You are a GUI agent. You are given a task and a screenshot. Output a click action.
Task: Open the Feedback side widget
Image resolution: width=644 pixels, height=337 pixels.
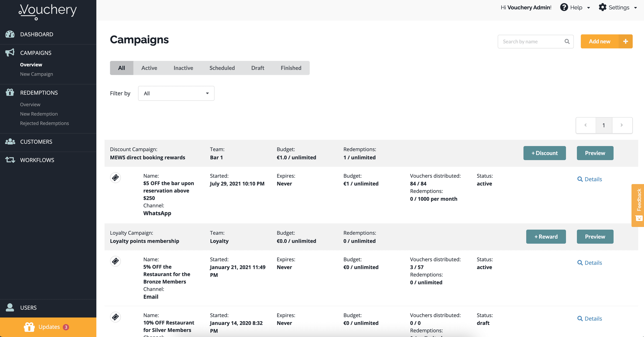pos(638,205)
